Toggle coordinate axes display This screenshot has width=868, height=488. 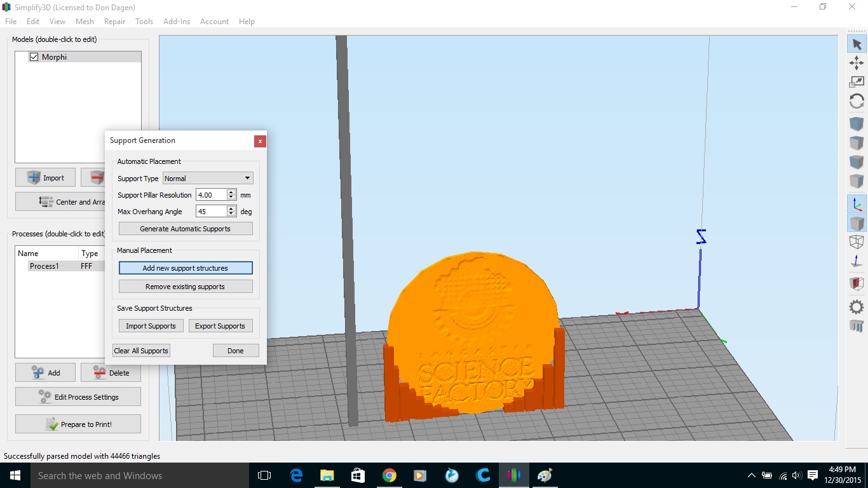[x=857, y=204]
